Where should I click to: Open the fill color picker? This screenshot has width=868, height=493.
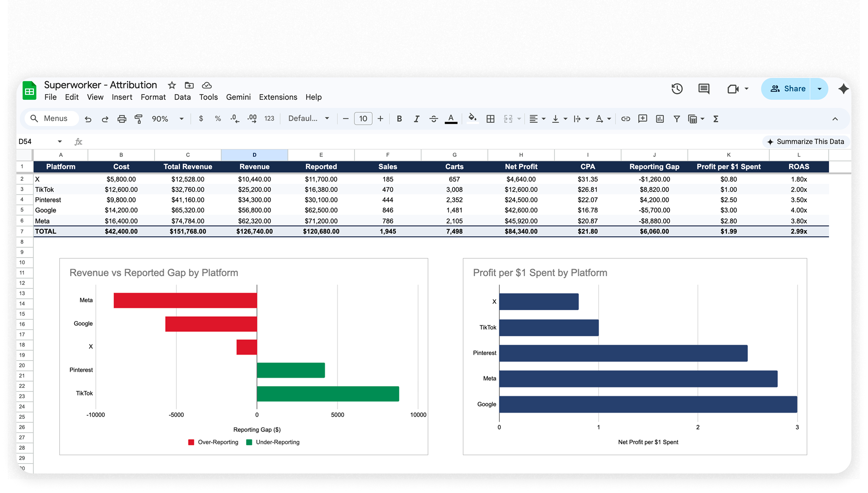[472, 119]
